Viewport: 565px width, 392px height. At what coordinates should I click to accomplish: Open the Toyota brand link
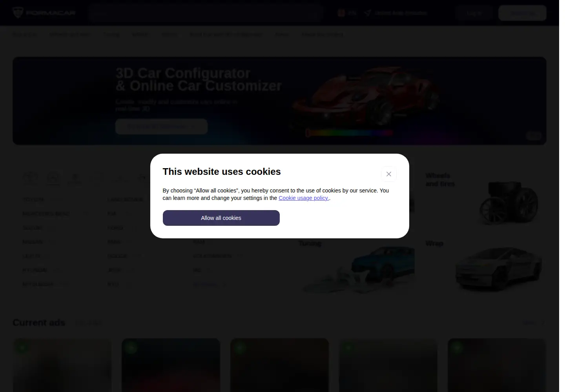click(x=33, y=200)
